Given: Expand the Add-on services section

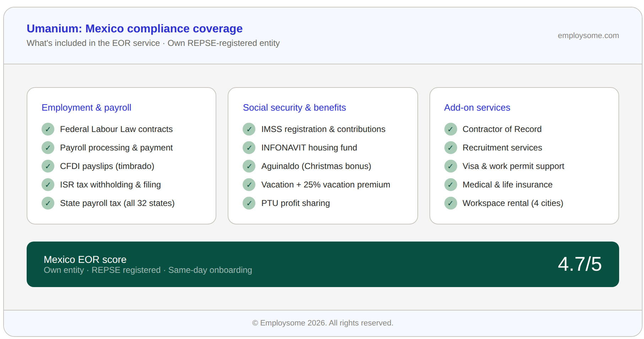Looking at the screenshot, I should pos(477,107).
